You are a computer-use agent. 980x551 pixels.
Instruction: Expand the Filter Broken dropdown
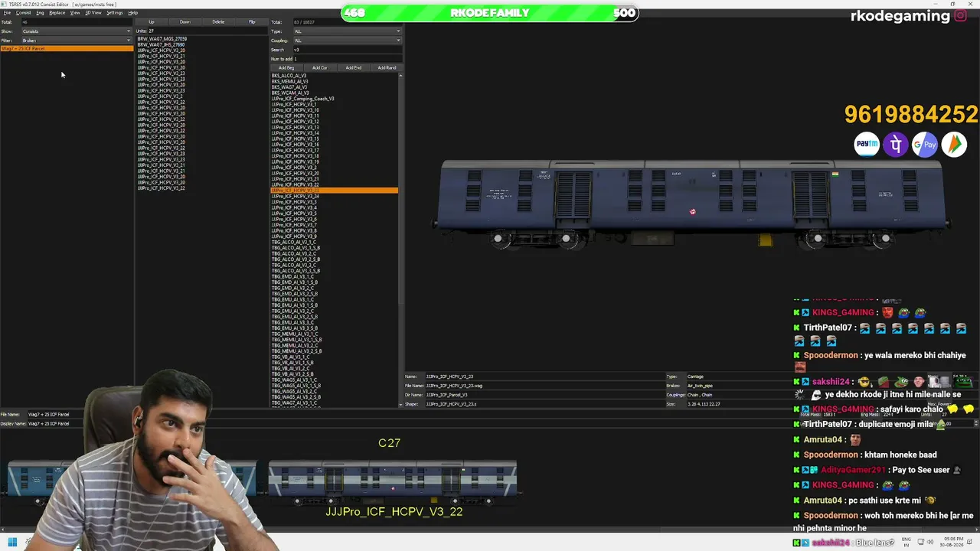tap(77, 41)
